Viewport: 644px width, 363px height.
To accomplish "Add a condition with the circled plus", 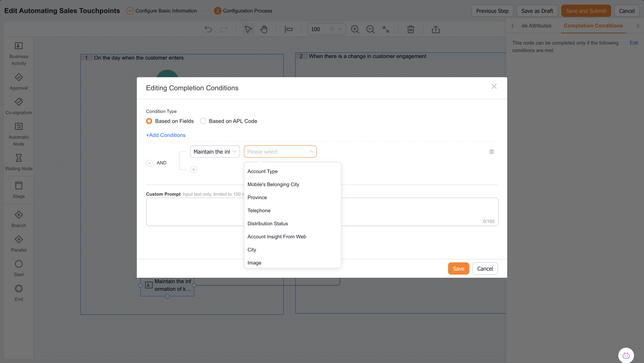I will coord(193,170).
